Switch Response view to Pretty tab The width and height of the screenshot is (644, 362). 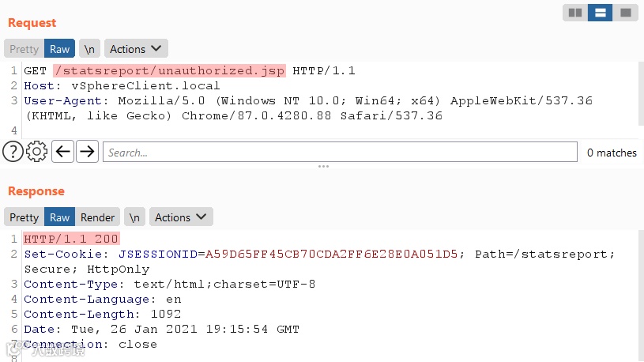[x=24, y=217]
